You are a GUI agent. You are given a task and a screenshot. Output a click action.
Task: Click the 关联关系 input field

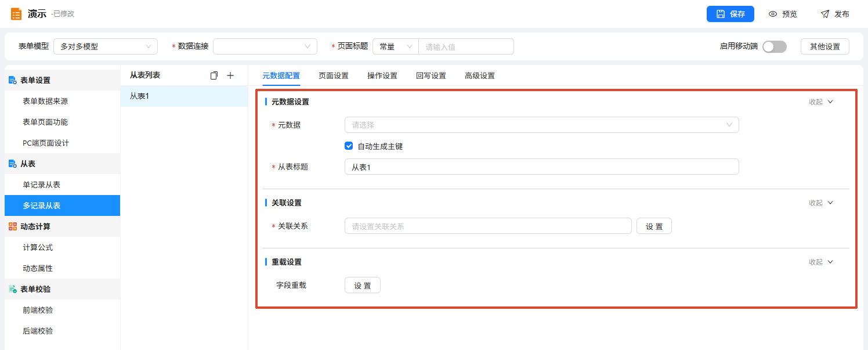tap(488, 226)
